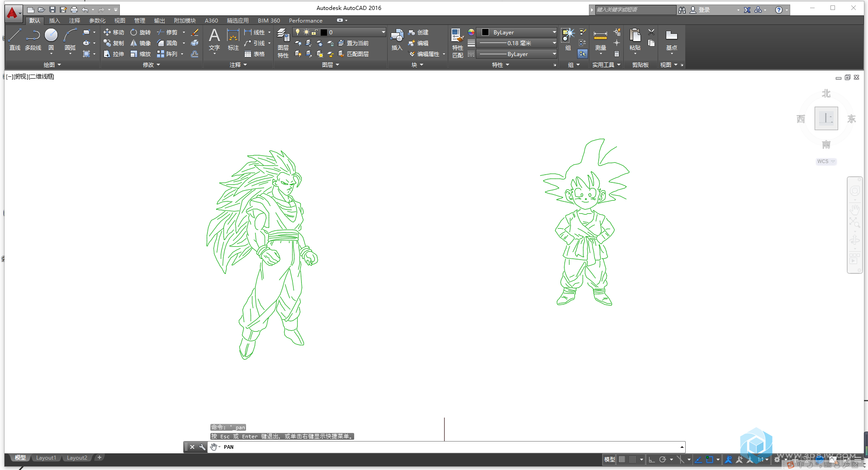Switch to the 视图 ribbon tab
This screenshot has height=470, width=868.
coord(119,20)
